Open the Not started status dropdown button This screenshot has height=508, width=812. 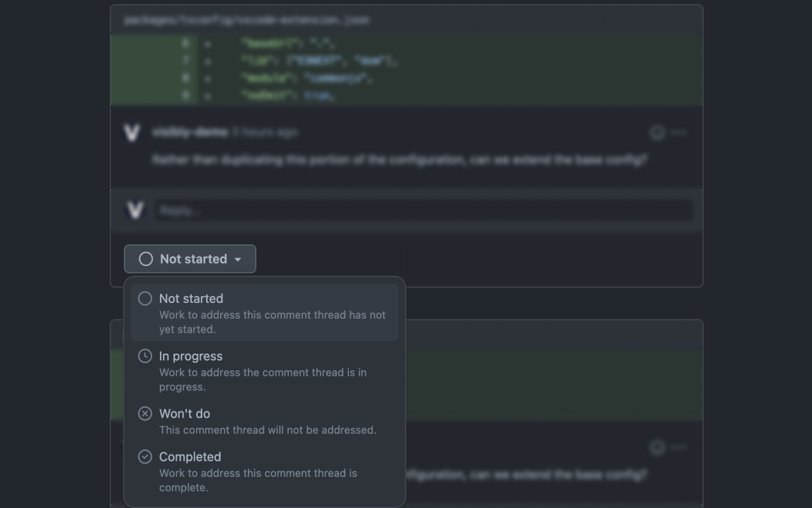pos(190,259)
